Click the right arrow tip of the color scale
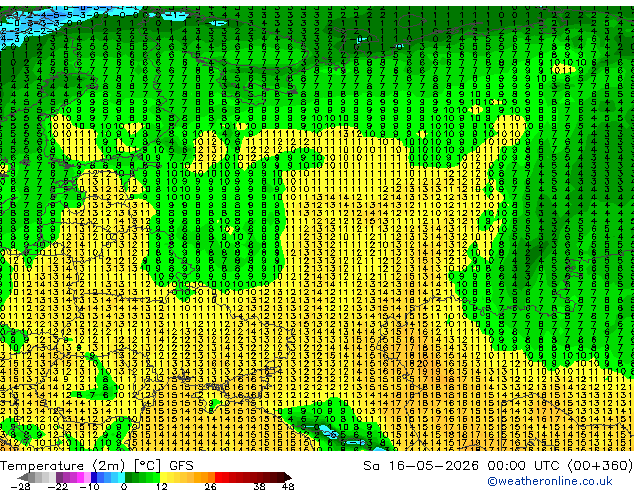 pos(290,477)
